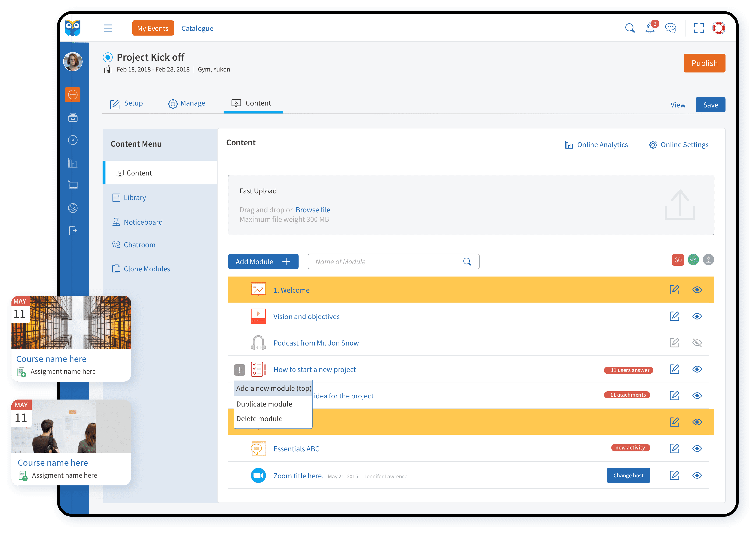Screen dimensions: 756x534
Task: Open Library in the Content Menu
Action: (129, 198)
